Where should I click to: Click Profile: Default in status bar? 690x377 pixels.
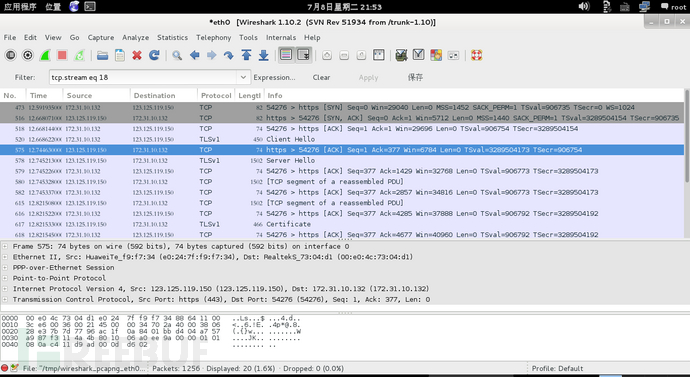[x=557, y=369]
